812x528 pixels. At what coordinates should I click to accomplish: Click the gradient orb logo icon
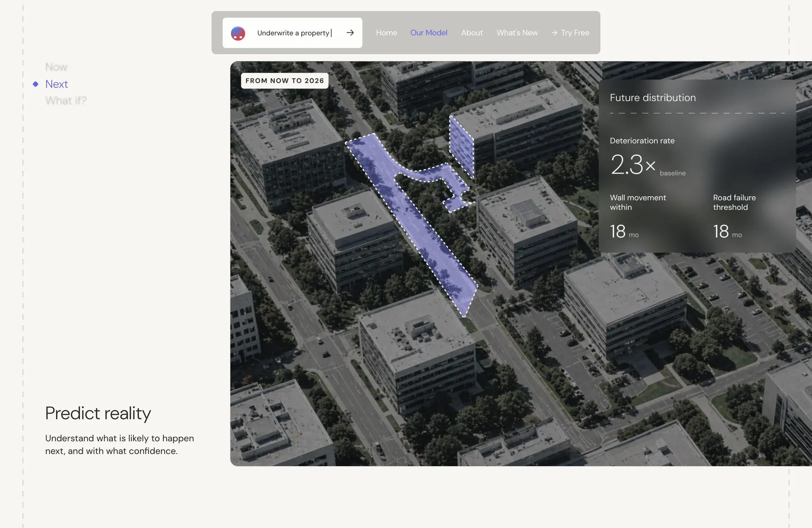click(x=238, y=33)
